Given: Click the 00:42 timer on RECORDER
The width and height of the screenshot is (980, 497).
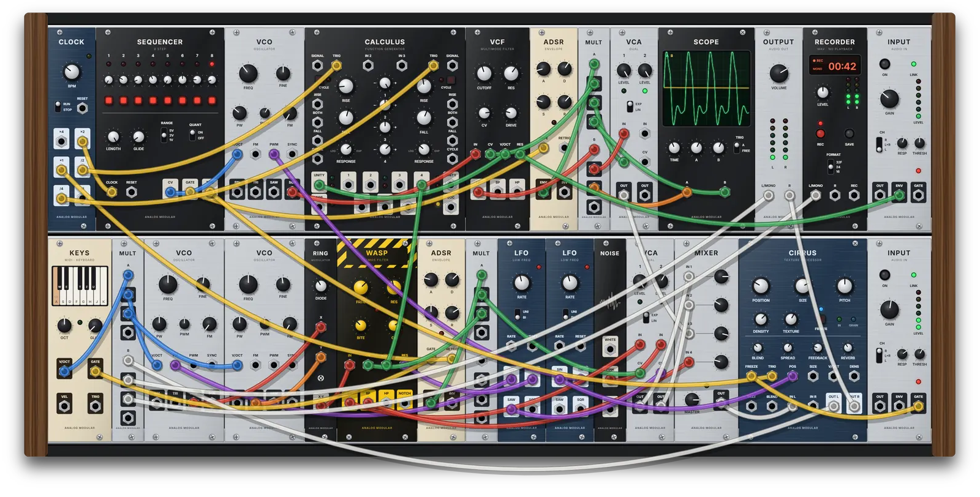Looking at the screenshot, I should click(x=842, y=66).
